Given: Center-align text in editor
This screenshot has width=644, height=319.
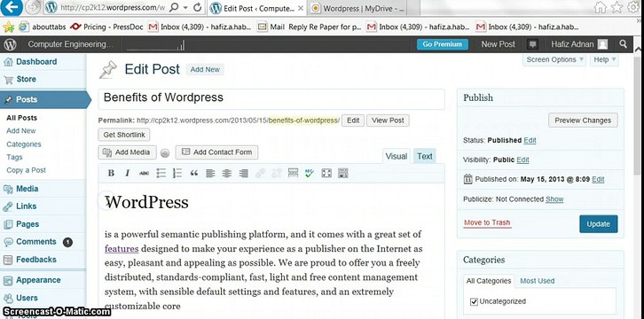Looking at the screenshot, I should (227, 174).
